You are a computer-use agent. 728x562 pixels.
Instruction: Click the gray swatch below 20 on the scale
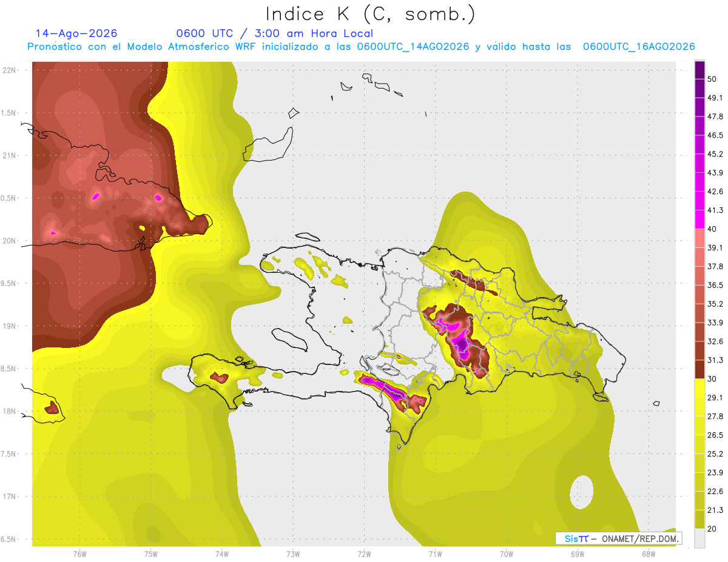tap(700, 538)
